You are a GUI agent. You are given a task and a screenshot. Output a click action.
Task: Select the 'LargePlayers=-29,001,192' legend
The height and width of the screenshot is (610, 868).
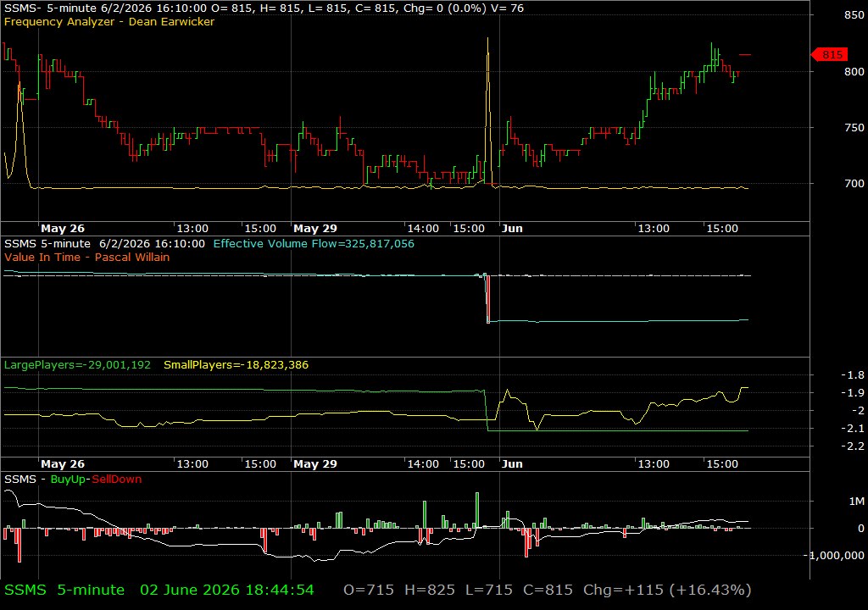point(77,365)
